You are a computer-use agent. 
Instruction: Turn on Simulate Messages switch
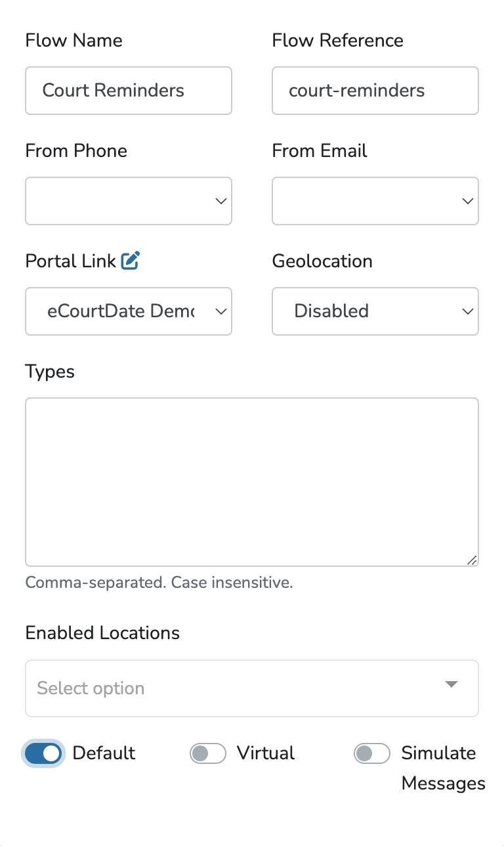click(372, 753)
